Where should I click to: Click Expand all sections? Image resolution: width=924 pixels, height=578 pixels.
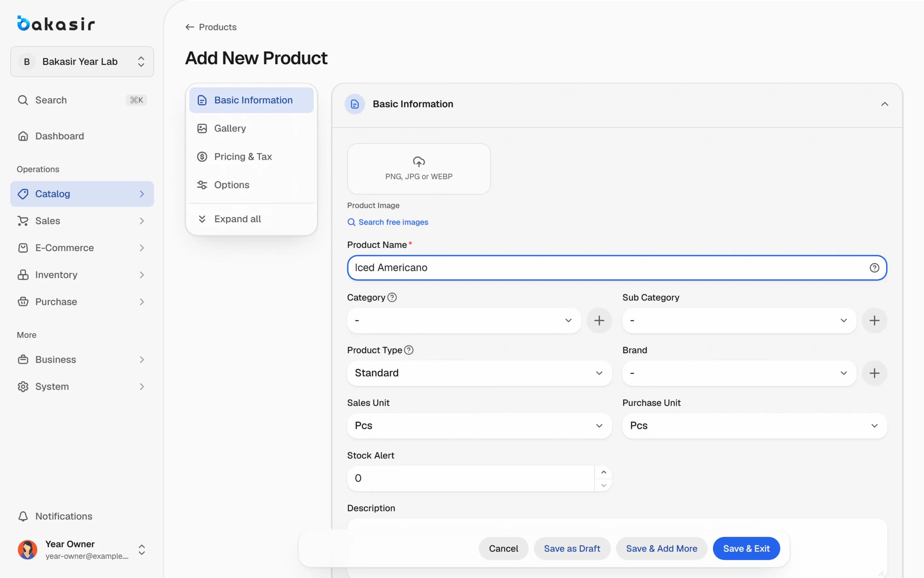coord(251,219)
